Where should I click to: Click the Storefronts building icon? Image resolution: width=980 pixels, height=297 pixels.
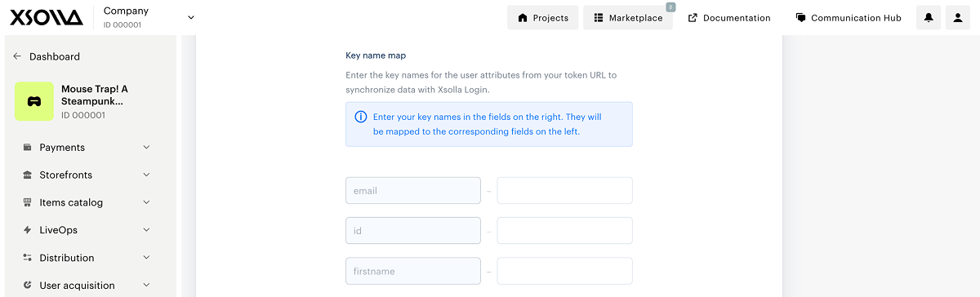coord(28,175)
